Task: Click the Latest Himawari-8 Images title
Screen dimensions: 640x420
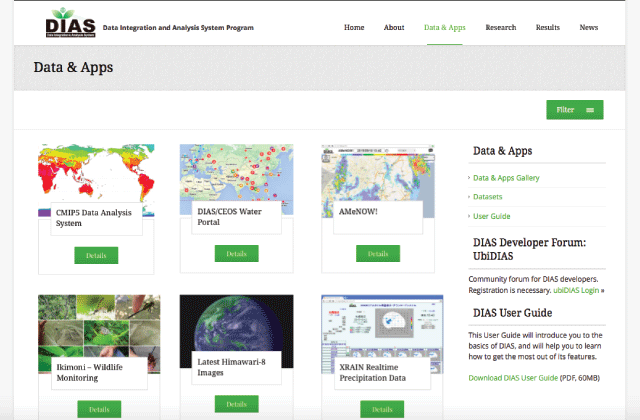Action: (231, 367)
